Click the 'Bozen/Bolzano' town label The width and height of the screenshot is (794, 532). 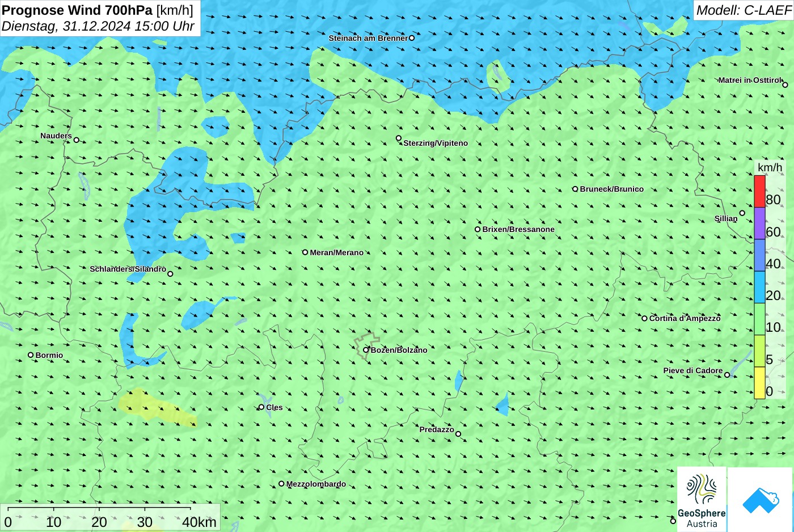[399, 350]
